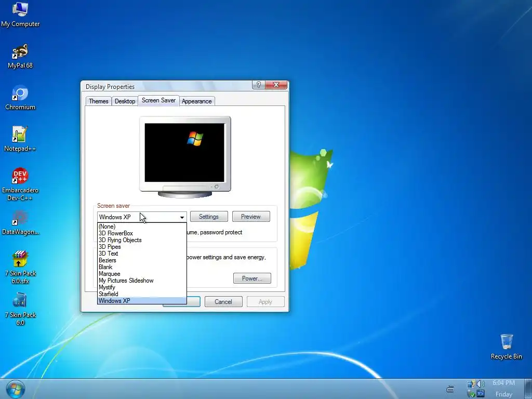Choose Mystify from the list
This screenshot has width=532, height=399.
(x=142, y=287)
